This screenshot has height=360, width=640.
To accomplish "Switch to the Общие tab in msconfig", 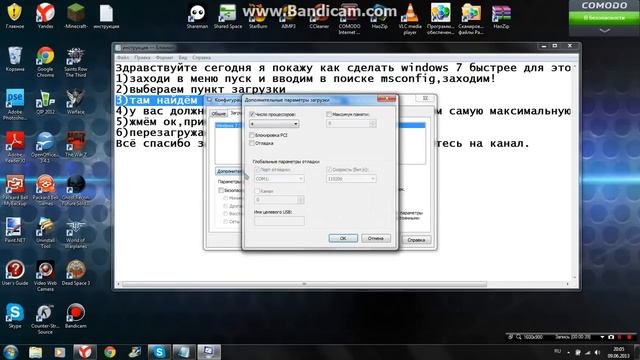I will [219, 113].
